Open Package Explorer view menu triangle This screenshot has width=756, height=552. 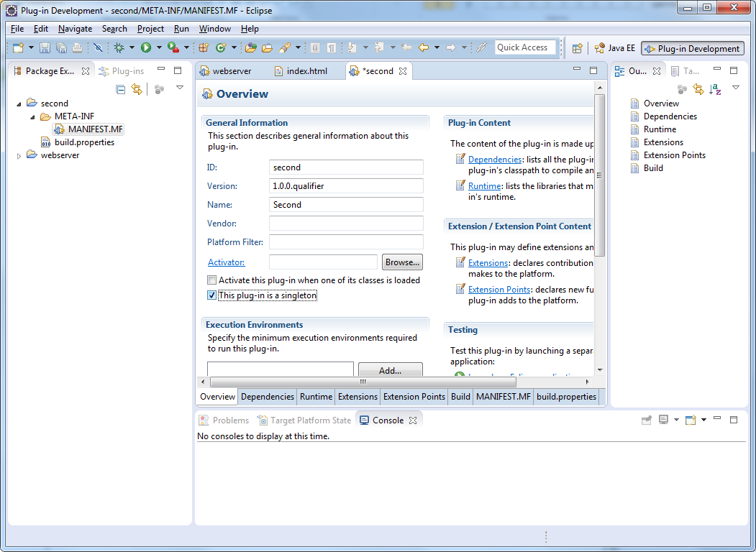[x=180, y=88]
